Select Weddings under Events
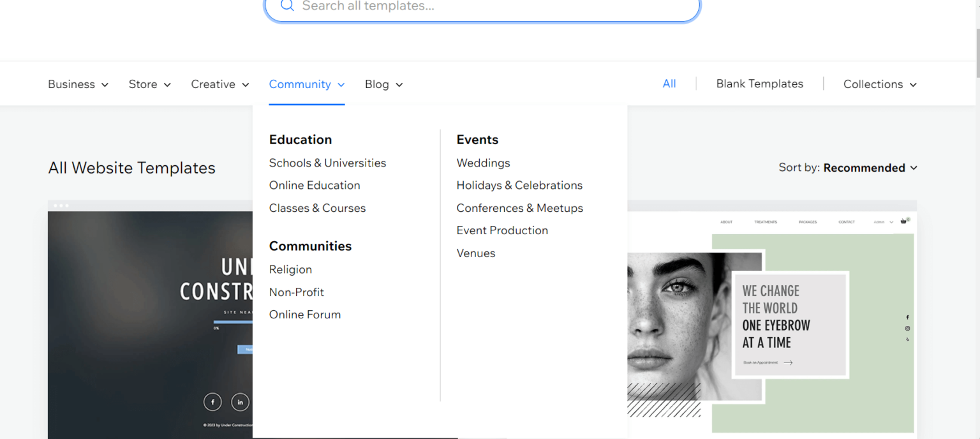 click(x=483, y=163)
